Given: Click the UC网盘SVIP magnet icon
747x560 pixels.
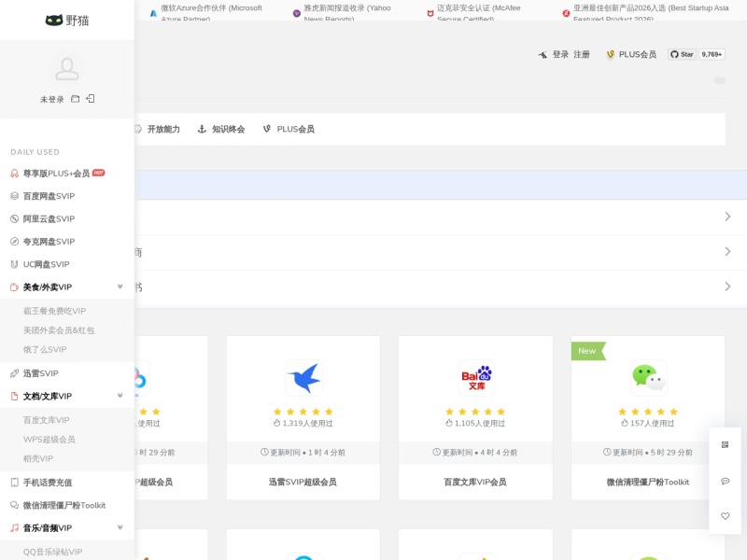Looking at the screenshot, I should 14,264.
